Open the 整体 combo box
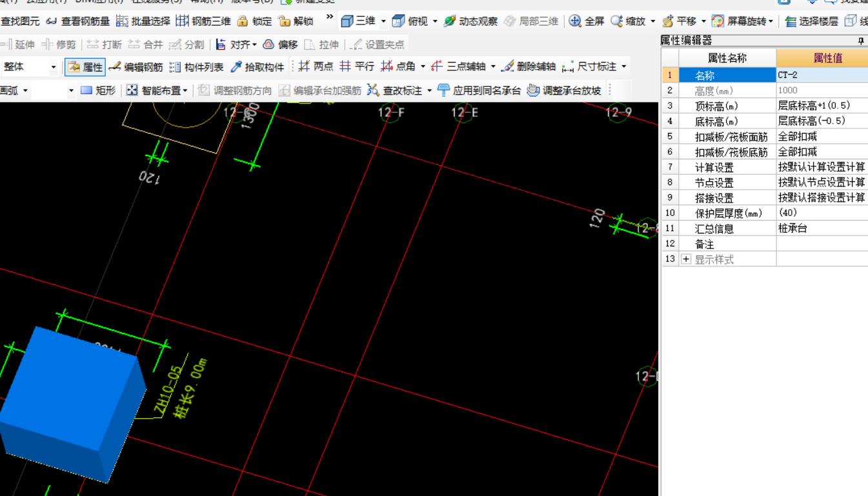The height and width of the screenshot is (496, 868). click(x=29, y=67)
